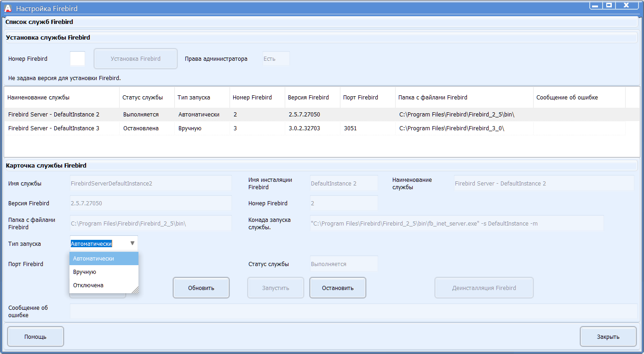The height and width of the screenshot is (354, 644).
Task: Click folder path cell ending Firebird_2_5\bin\ in table
Action: 464,114
